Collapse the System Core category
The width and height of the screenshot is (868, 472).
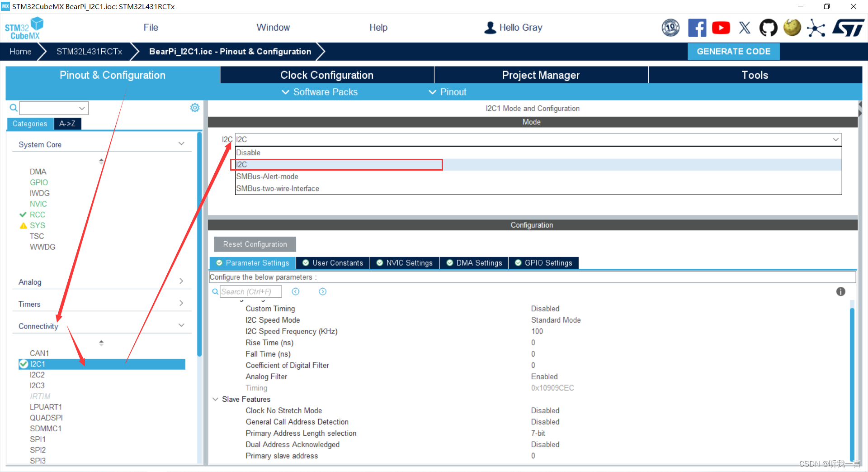[181, 144]
